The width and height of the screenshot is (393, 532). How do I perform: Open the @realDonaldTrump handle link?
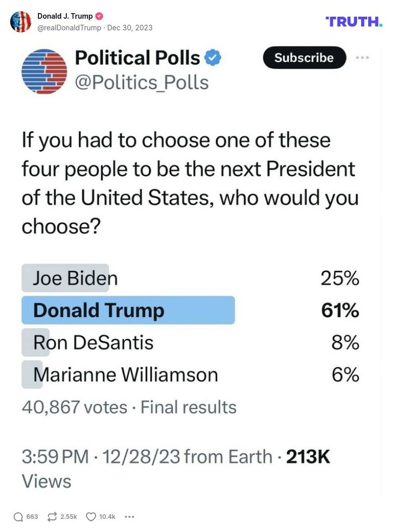click(x=64, y=28)
